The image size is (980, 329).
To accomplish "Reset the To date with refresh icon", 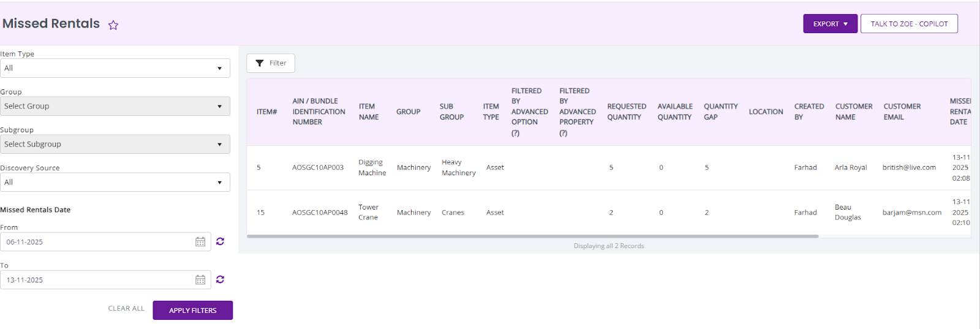I will (221, 279).
